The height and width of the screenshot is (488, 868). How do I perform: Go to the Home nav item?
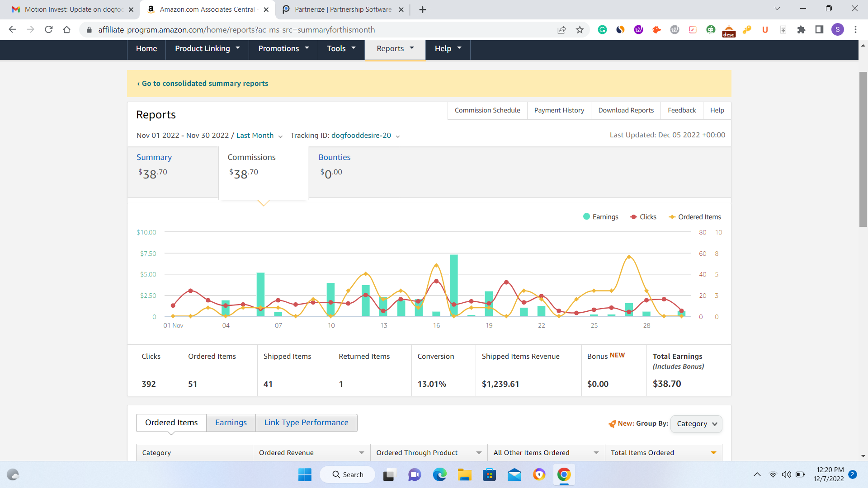coord(146,49)
